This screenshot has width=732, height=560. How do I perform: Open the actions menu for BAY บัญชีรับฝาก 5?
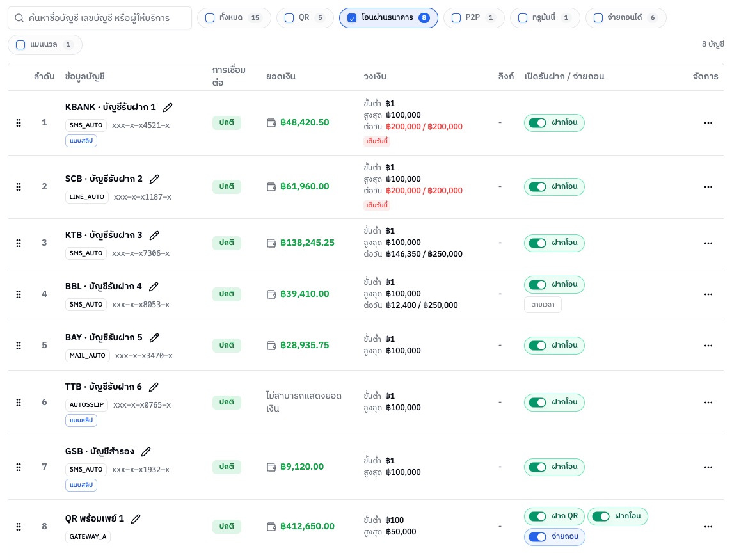pyautogui.click(x=708, y=346)
